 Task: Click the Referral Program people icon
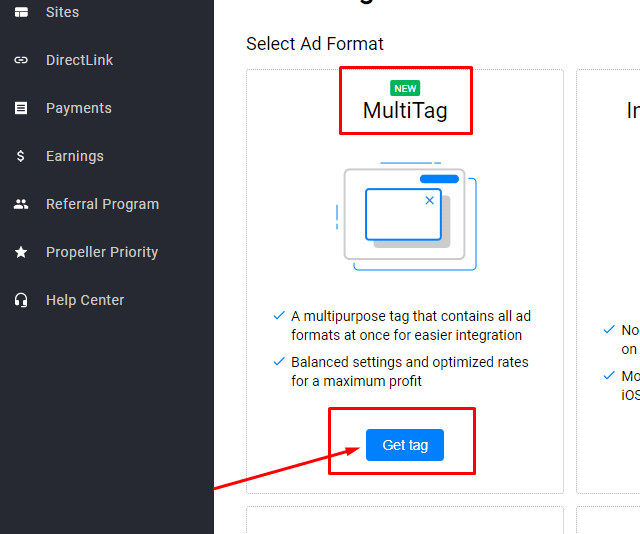pos(21,204)
